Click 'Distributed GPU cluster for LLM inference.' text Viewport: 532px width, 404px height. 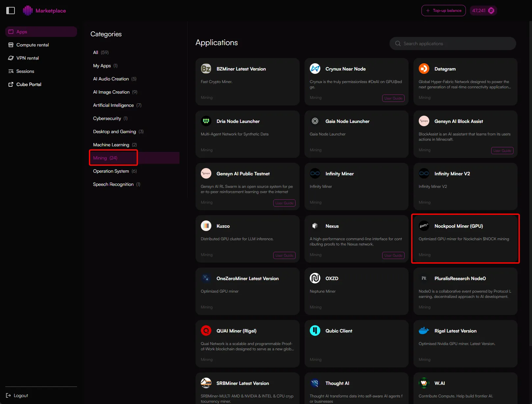point(237,239)
